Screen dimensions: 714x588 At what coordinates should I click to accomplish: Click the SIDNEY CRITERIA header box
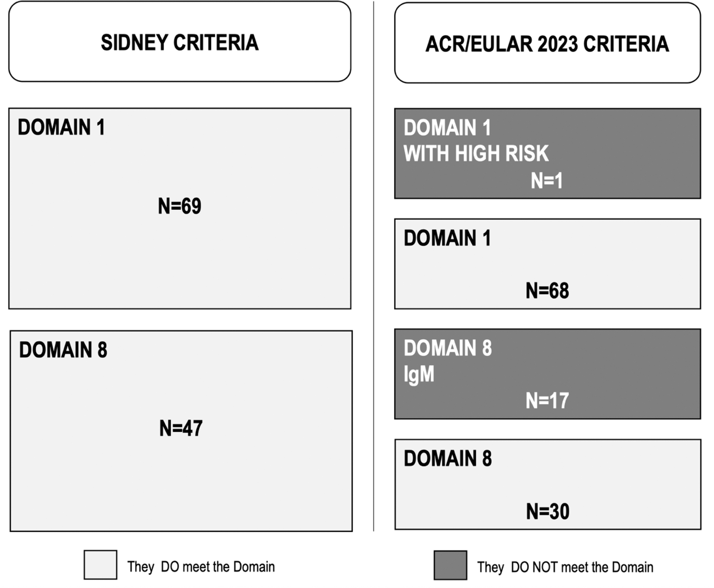[x=180, y=41]
